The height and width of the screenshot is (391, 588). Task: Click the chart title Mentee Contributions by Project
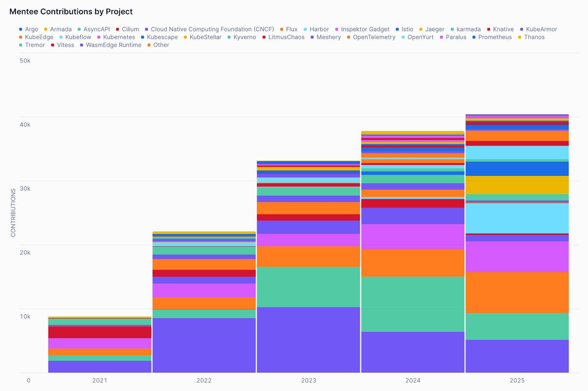click(x=71, y=12)
